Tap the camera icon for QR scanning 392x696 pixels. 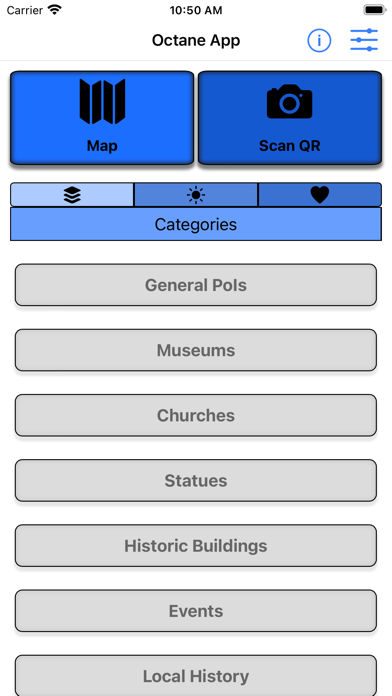coord(289,101)
